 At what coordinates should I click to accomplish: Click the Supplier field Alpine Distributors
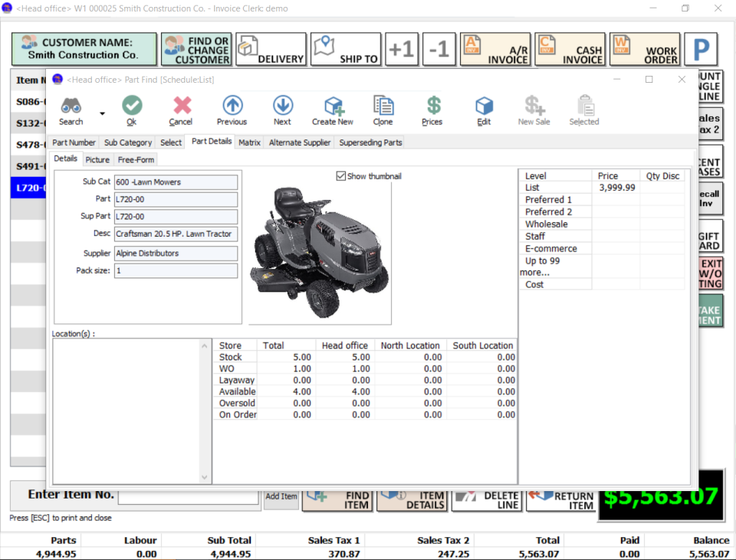(x=176, y=254)
